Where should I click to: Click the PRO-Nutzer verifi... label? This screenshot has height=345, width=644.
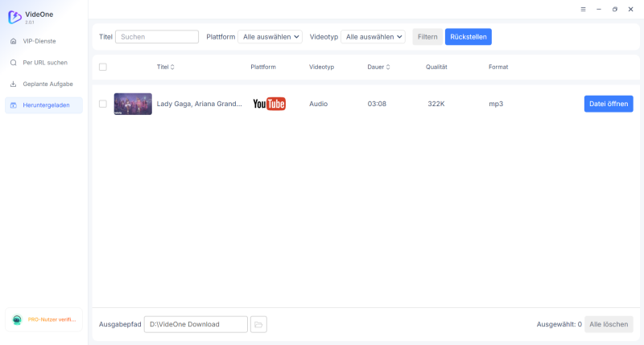pyautogui.click(x=52, y=319)
